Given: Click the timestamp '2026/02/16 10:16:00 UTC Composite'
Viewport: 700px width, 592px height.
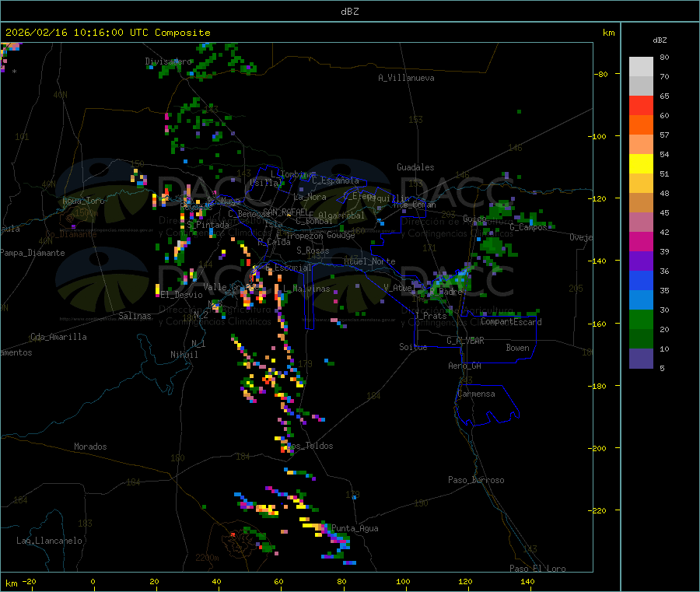Looking at the screenshot, I should tap(107, 33).
